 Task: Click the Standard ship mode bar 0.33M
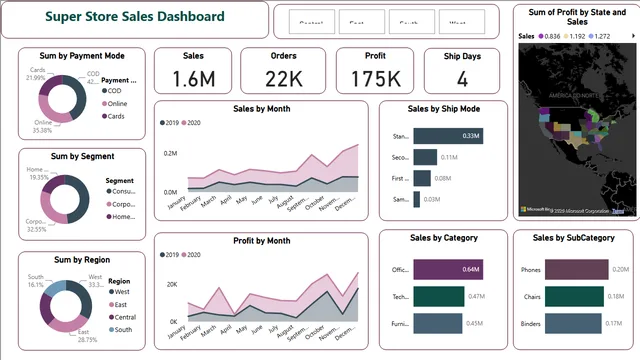pyautogui.click(x=448, y=136)
